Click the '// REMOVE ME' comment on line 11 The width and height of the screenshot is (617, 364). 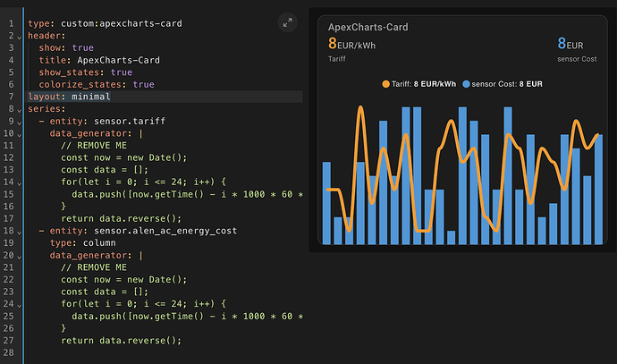coord(94,146)
